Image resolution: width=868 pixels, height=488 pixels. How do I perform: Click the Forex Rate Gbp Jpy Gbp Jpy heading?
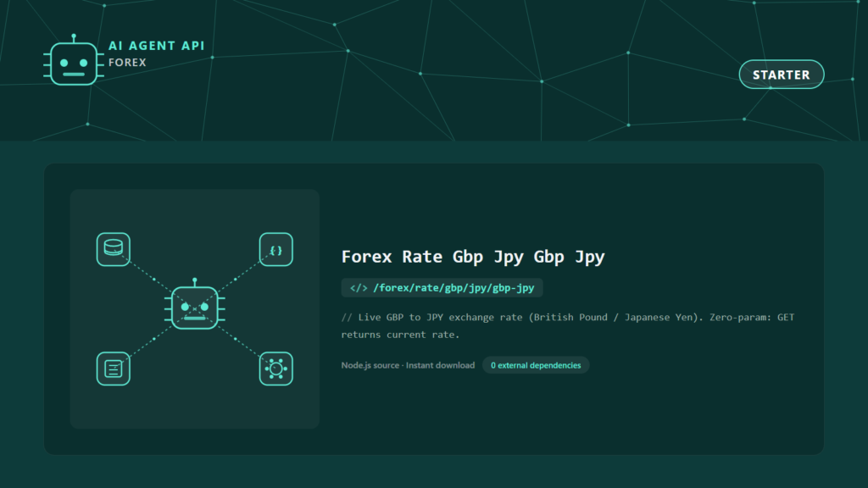[x=473, y=257]
